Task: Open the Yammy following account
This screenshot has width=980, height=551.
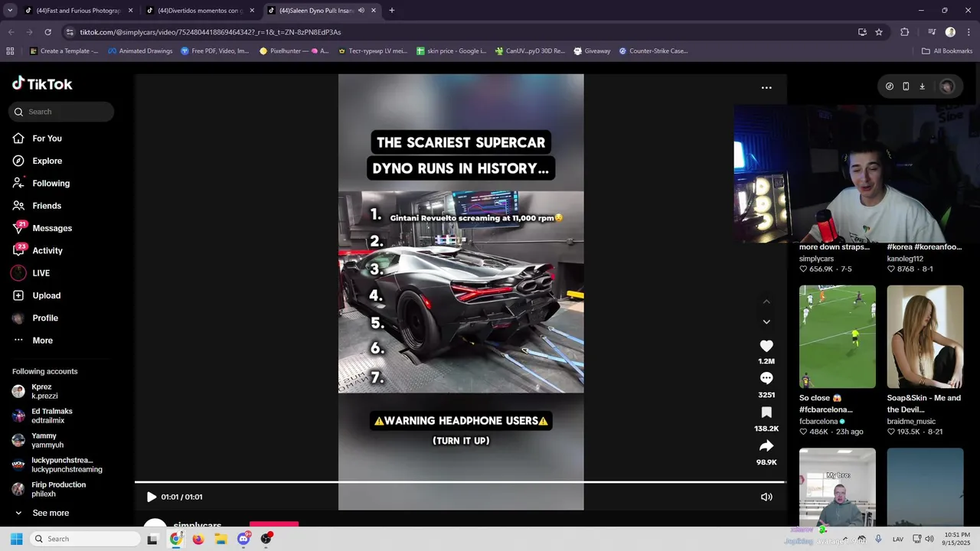Action: pyautogui.click(x=38, y=440)
